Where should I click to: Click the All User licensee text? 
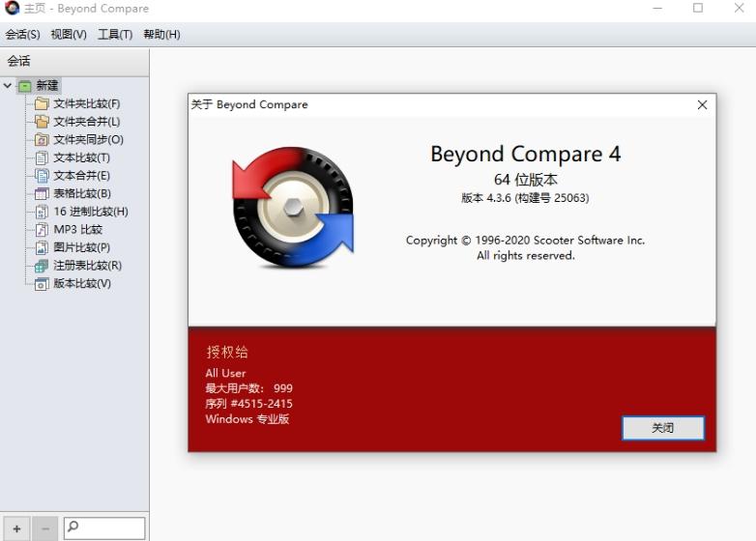(225, 373)
